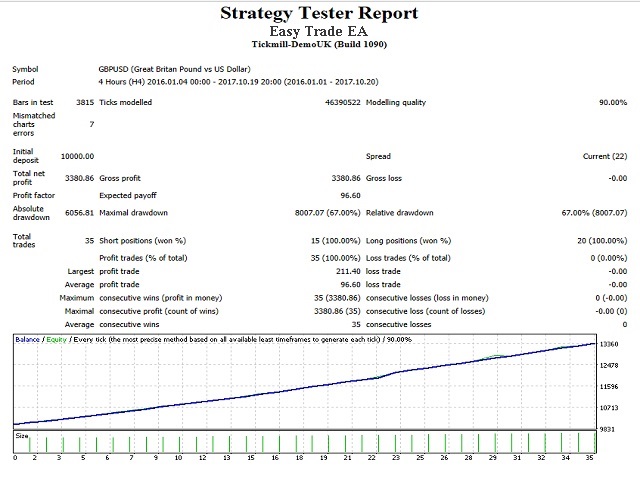This screenshot has height=480, width=640.
Task: Select consecutive wins value 35 (3380.86)
Action: coord(338,298)
